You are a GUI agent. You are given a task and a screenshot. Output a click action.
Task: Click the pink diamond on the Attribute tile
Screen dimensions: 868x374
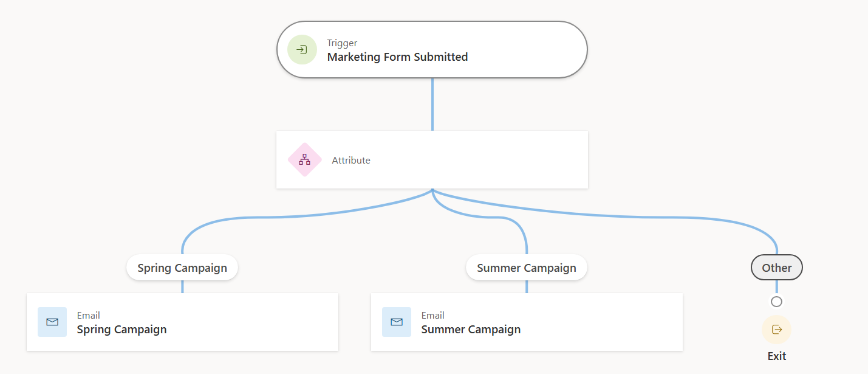304,159
